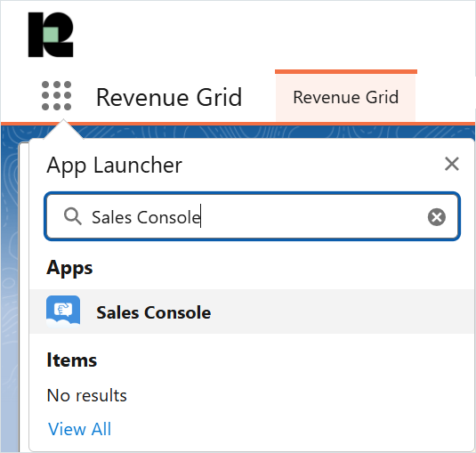Click the App Launcher heading

coord(115,166)
